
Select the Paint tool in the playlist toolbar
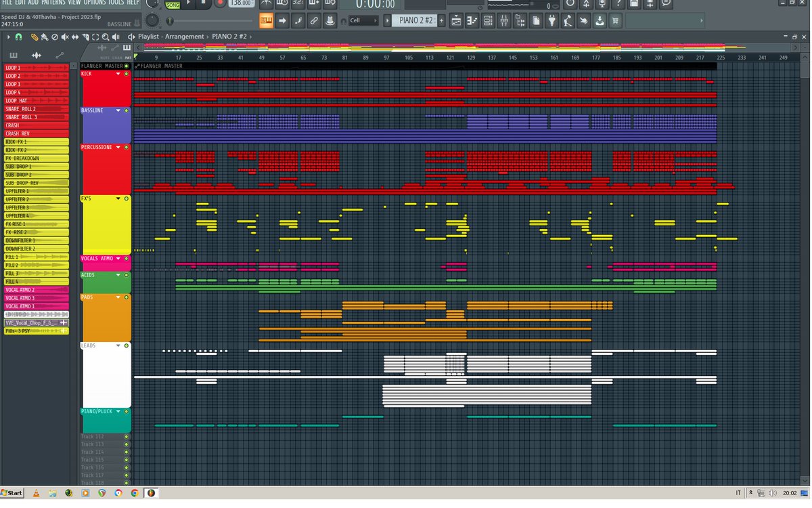coord(45,37)
